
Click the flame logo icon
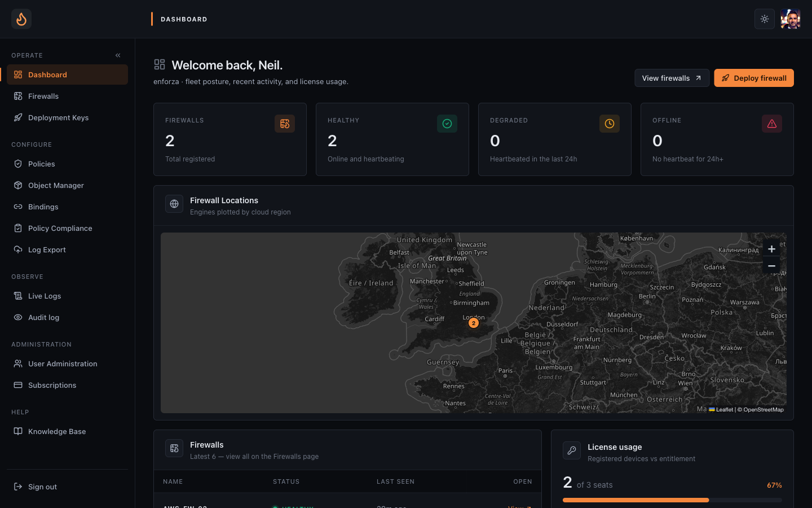pyautogui.click(x=21, y=19)
